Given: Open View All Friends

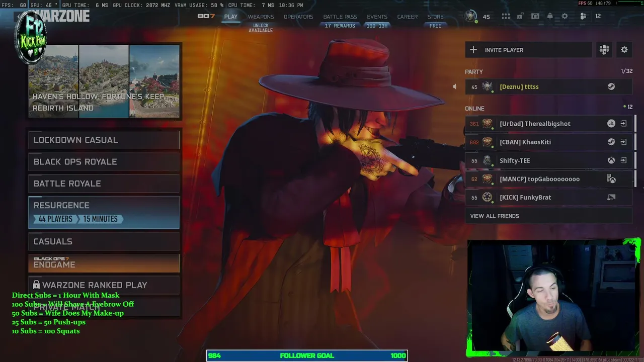Looking at the screenshot, I should (548, 216).
